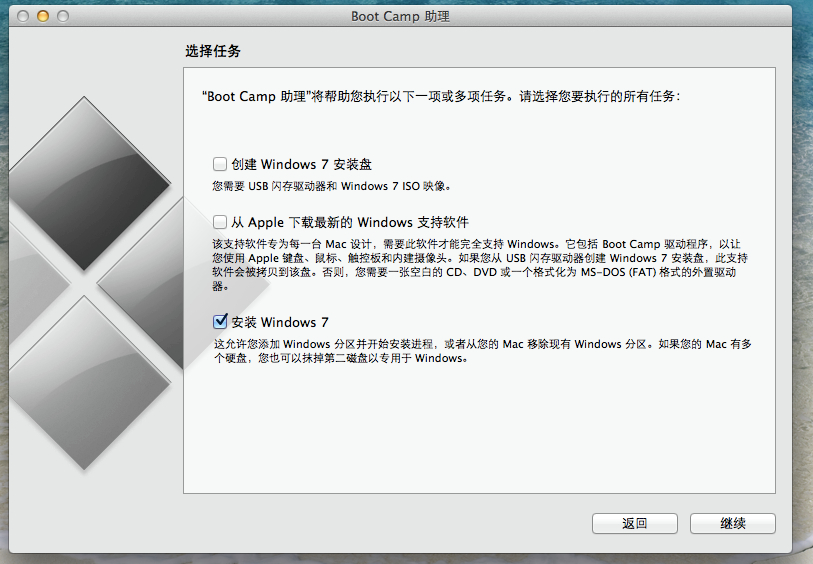Zoom the Boot Camp 助理 window

(x=63, y=17)
